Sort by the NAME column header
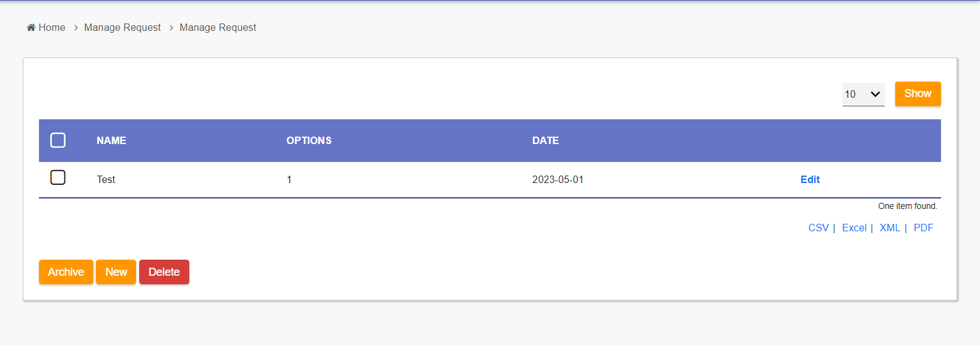Screen dimensions: 980x345 click(111, 141)
